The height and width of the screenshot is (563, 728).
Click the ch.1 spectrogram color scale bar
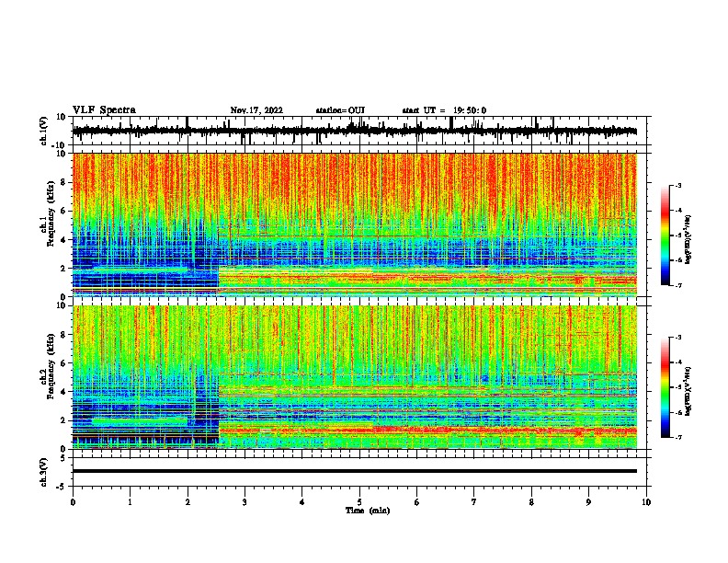coord(665,236)
